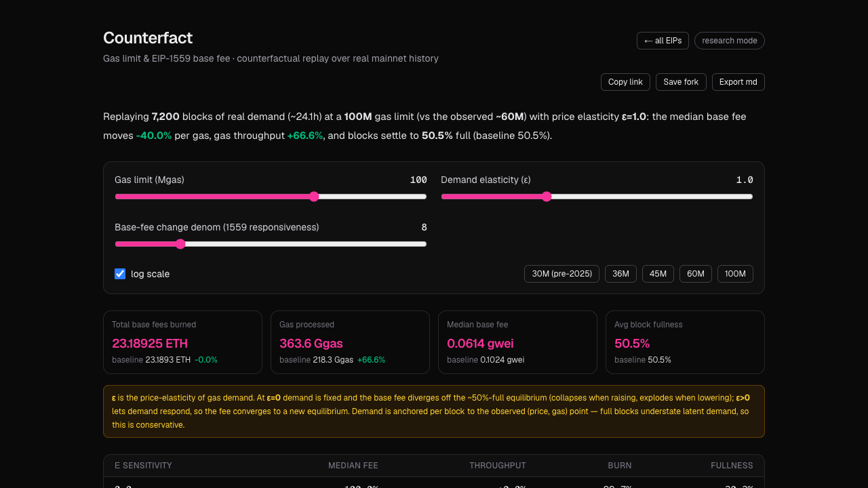Click the BURN column header

pyautogui.click(x=620, y=466)
